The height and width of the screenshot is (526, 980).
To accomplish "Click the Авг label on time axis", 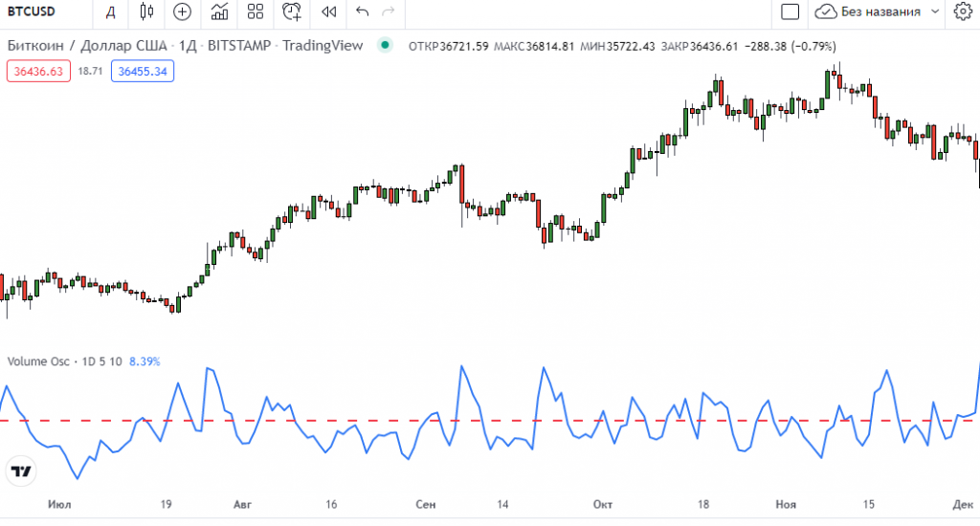I will (242, 504).
